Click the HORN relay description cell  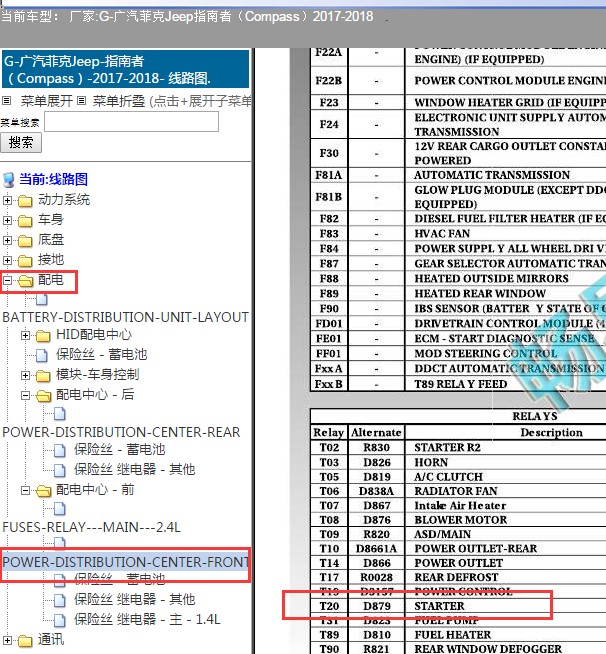[431, 463]
